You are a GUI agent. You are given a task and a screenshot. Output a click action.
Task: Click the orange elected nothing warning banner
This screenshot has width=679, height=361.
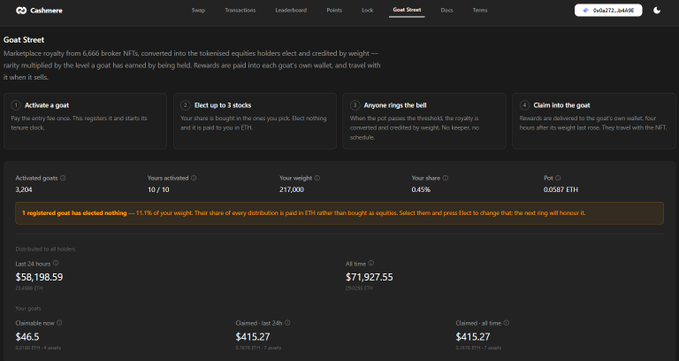click(340, 213)
